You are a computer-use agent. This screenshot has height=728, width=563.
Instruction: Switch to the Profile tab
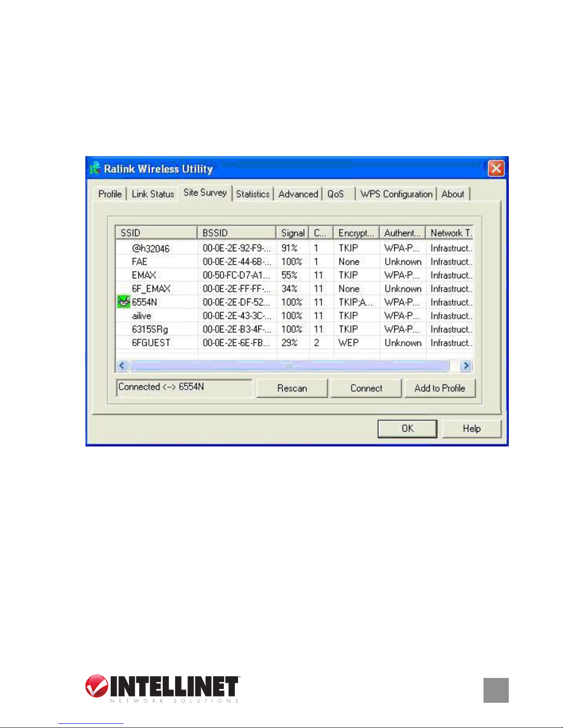tap(110, 194)
